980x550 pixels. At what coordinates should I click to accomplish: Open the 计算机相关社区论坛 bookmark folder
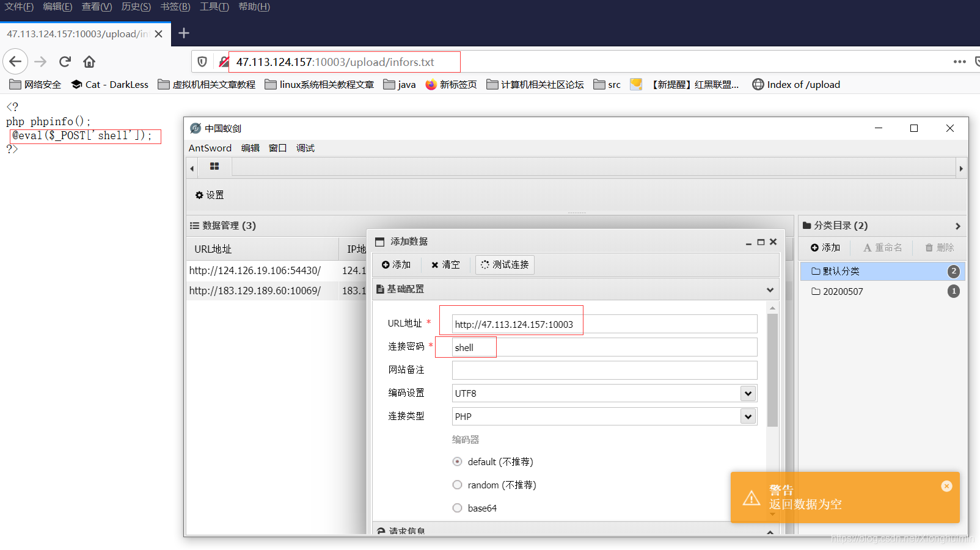coord(535,84)
